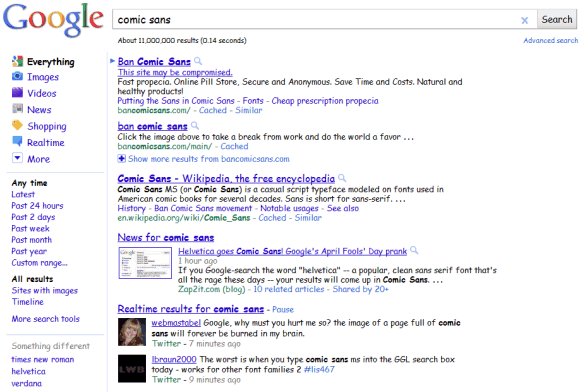This screenshot has height=392, width=580.
Task: Open News for comic sans heading
Action: (166, 237)
